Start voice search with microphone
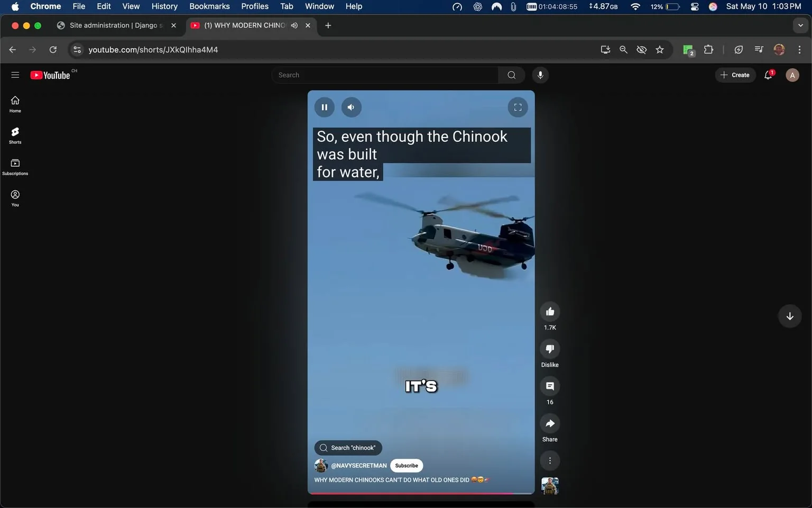Screen dimensions: 812x508 coord(540,75)
